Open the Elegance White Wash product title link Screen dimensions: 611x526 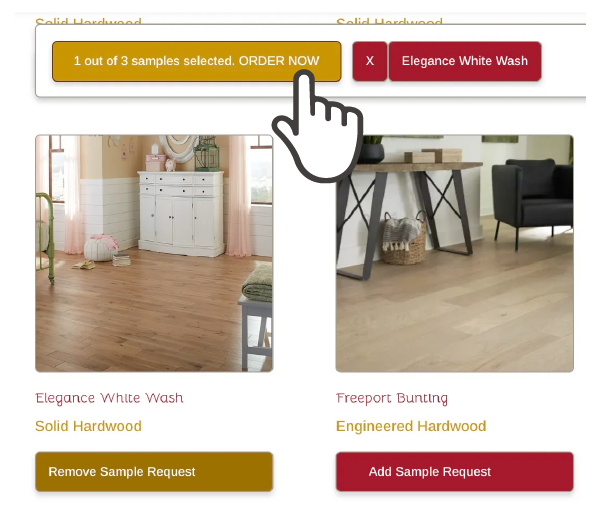coord(109,398)
